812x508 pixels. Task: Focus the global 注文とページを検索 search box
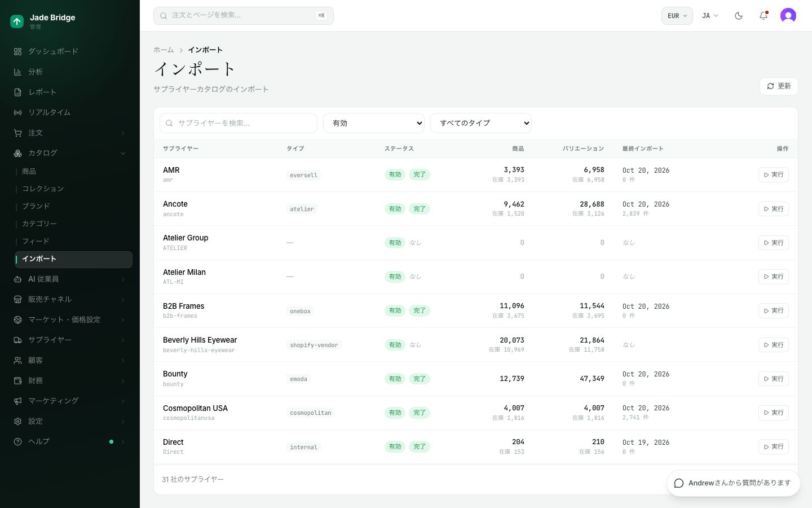244,16
